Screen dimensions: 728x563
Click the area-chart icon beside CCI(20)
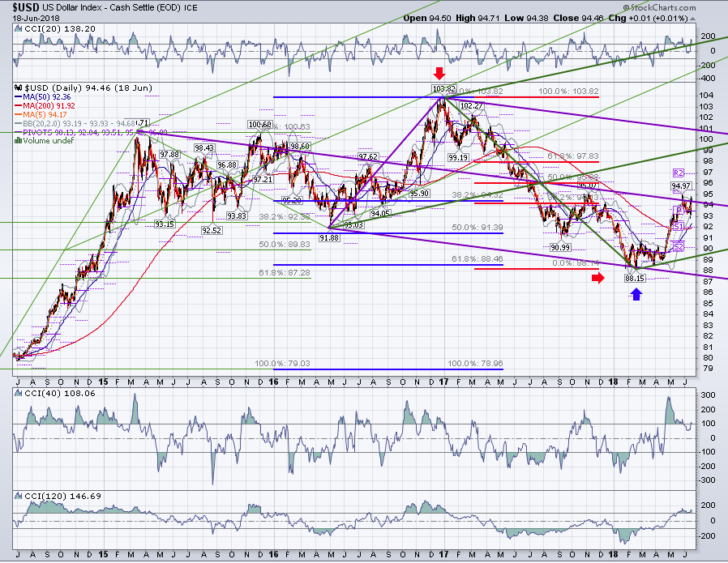click(x=19, y=28)
